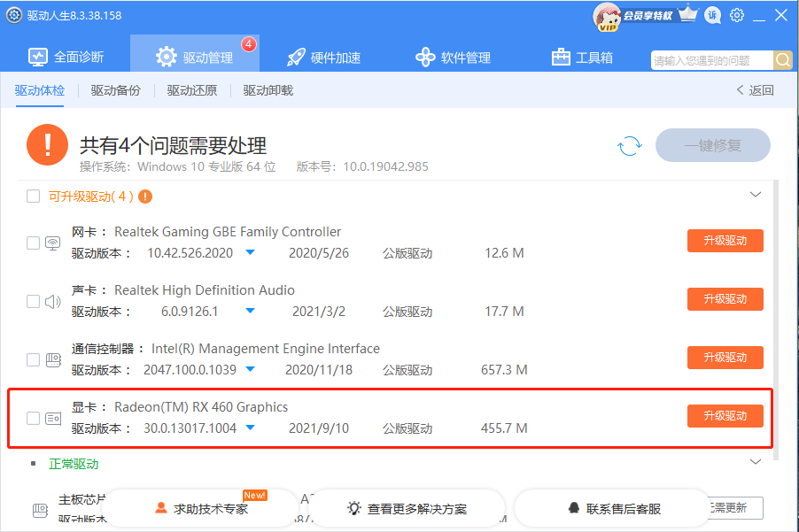799x532 pixels.
Task: Check the Realtek High Definition Audio checkbox
Action: 33,302
